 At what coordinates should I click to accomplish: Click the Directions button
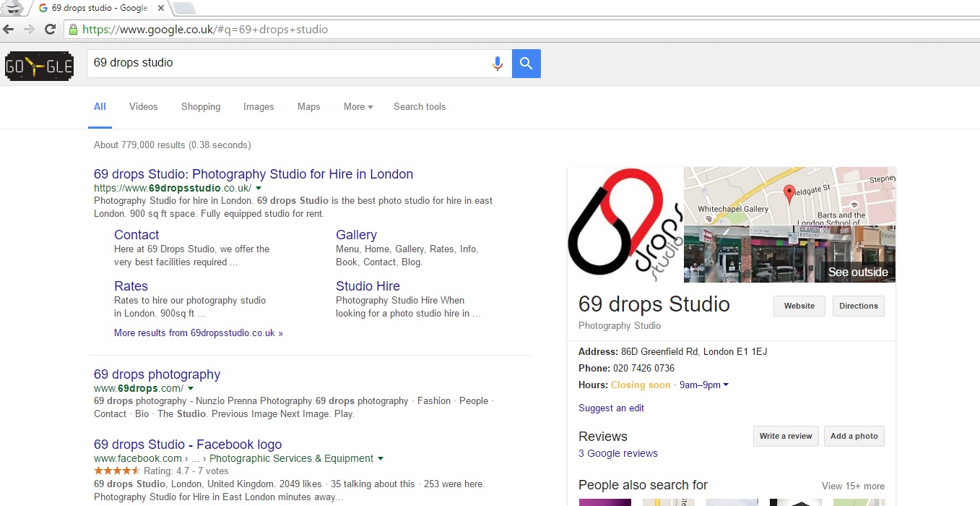pyautogui.click(x=858, y=306)
